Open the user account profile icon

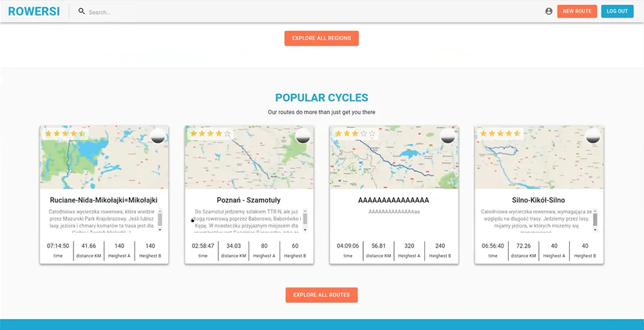(x=549, y=12)
